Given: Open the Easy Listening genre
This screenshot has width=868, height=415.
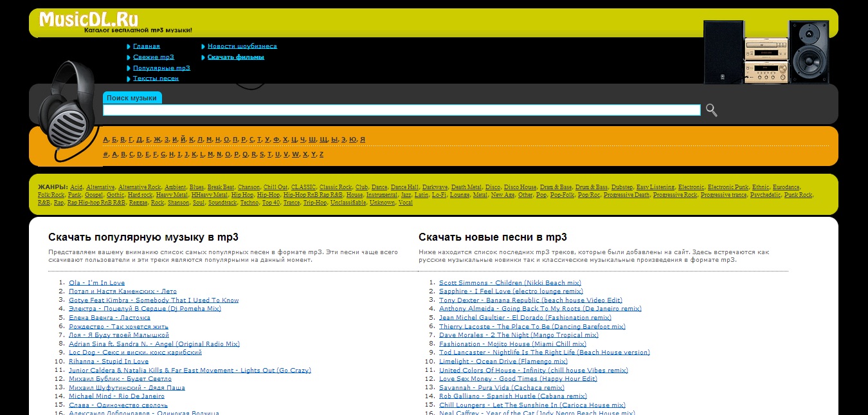Looking at the screenshot, I should coord(655,187).
